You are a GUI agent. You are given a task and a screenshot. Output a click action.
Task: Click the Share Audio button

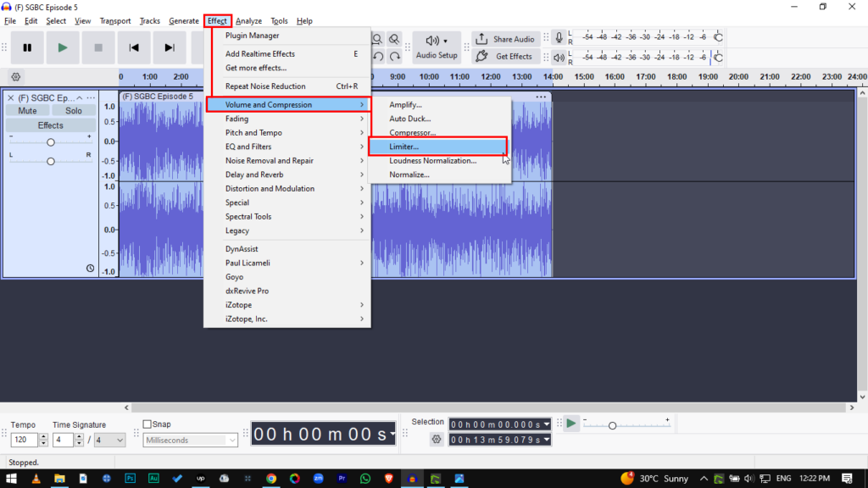505,39
